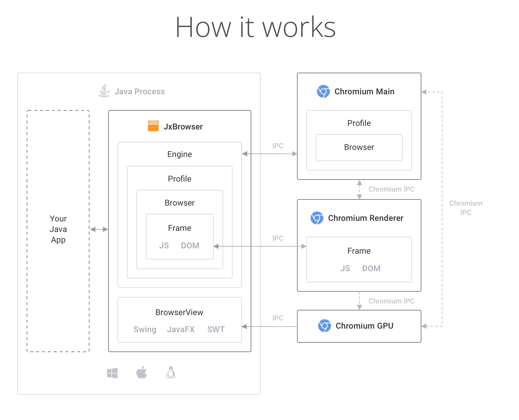Click "Chromium IPC" between Chromium Main and Renderer
This screenshot has width=519, height=420.
pos(392,189)
